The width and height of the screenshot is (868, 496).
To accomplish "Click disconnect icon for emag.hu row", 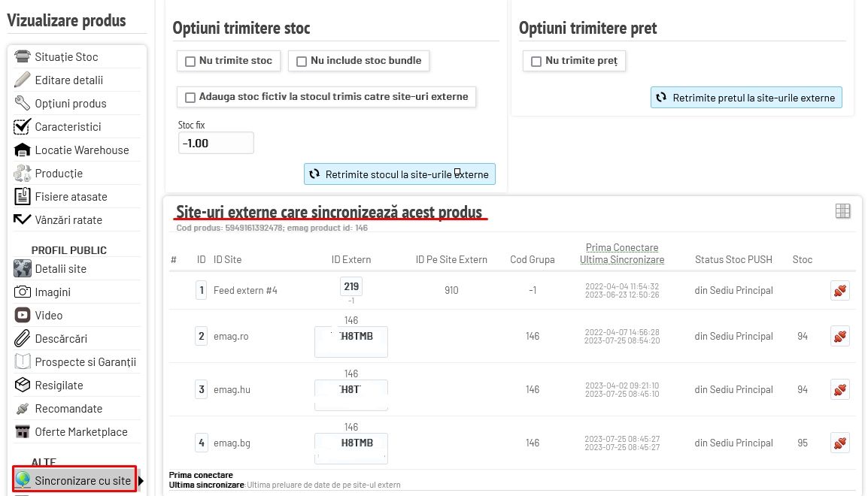I will [x=839, y=390].
